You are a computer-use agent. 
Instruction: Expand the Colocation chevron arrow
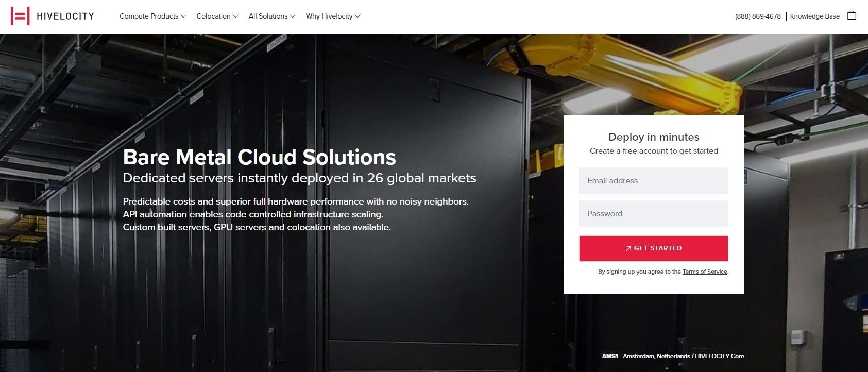pyautogui.click(x=235, y=16)
